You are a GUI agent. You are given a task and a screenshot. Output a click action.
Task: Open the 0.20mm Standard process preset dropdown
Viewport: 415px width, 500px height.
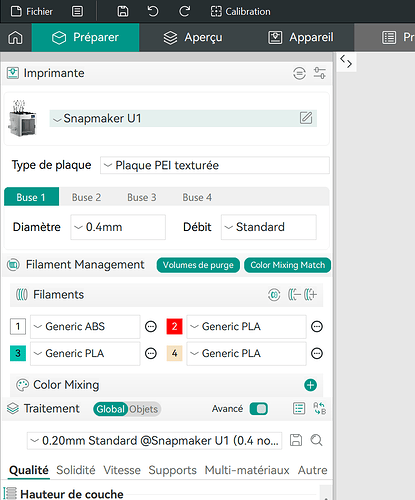(x=154, y=441)
